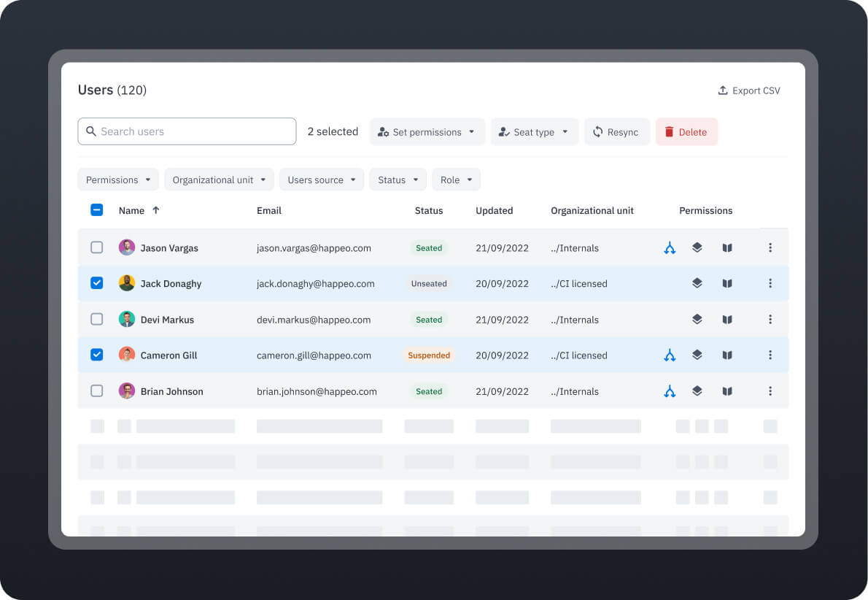Uncheck the Jack Donaghy row checkbox

click(97, 283)
